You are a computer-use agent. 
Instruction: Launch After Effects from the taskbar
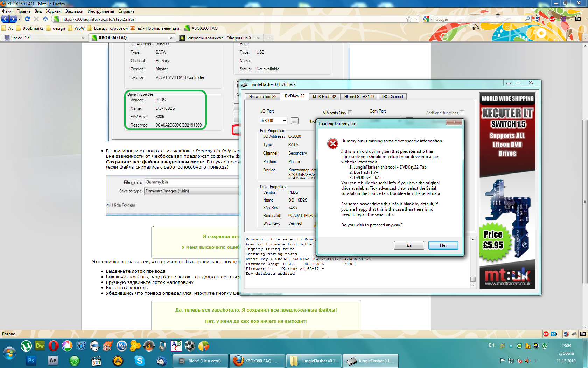point(53,361)
